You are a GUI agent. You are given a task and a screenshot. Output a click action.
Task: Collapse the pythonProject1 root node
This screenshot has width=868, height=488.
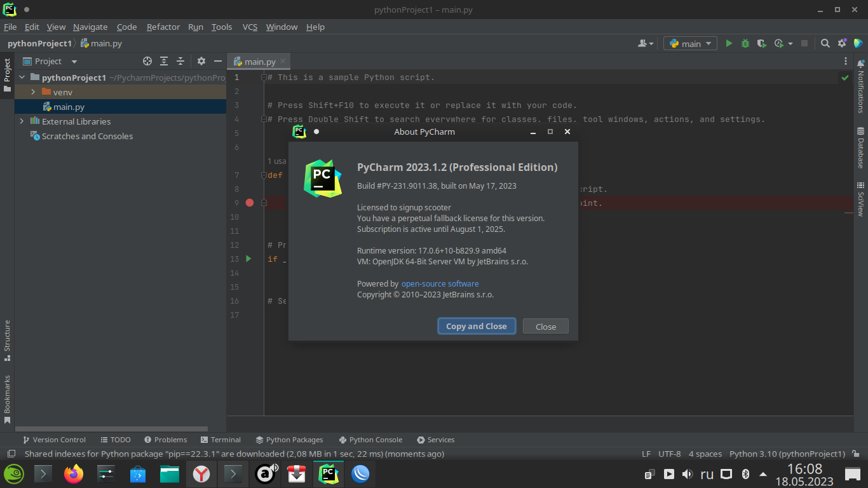tap(22, 78)
